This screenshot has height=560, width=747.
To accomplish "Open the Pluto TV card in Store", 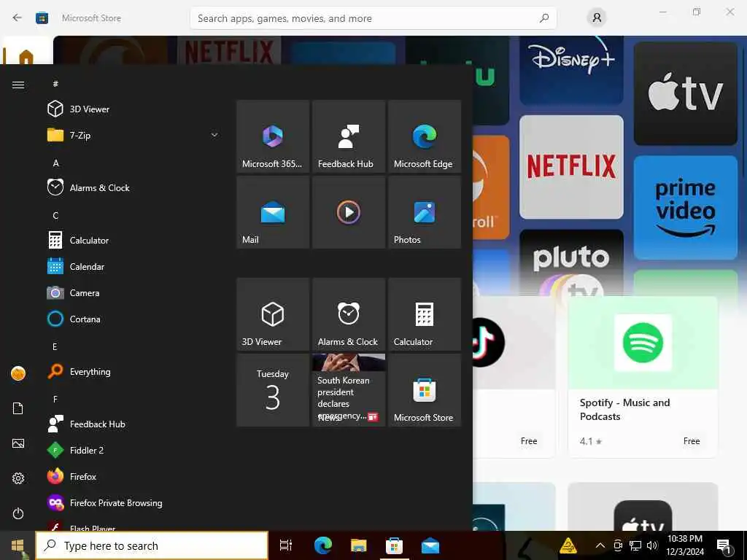I will 571,262.
